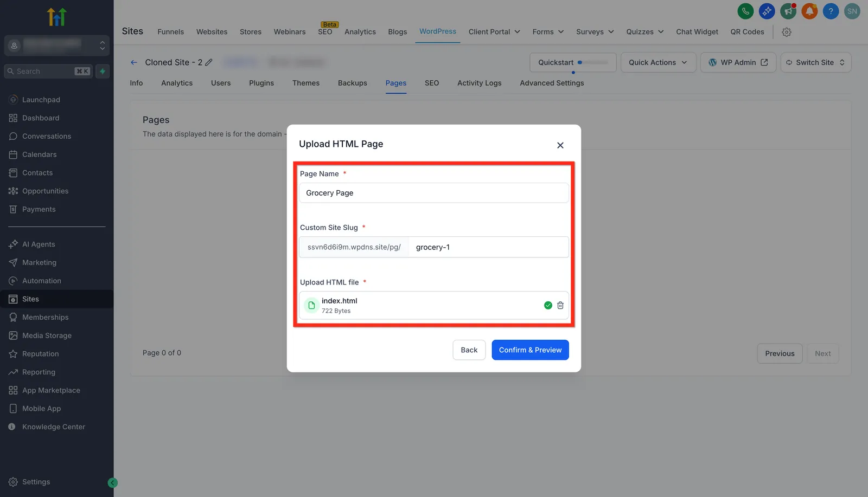Click the Confirm & Preview button
Screen dimensions: 868x497
tap(530, 350)
